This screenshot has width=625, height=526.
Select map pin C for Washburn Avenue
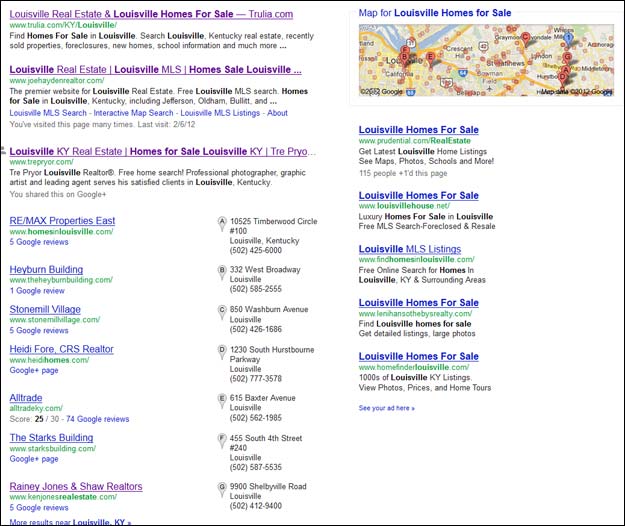pyautogui.click(x=222, y=311)
